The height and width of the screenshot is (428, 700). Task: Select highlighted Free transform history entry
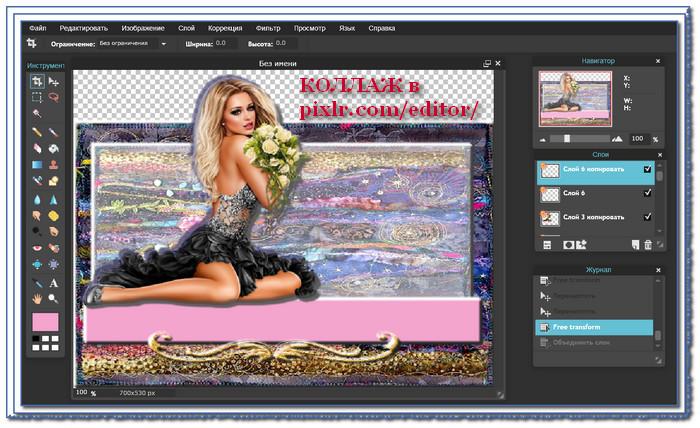click(x=594, y=327)
